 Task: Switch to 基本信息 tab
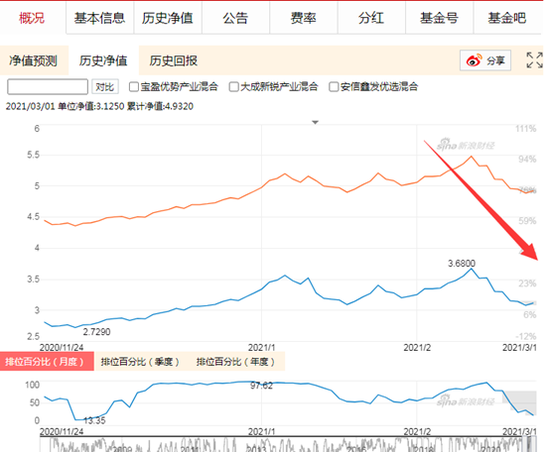pyautogui.click(x=100, y=18)
